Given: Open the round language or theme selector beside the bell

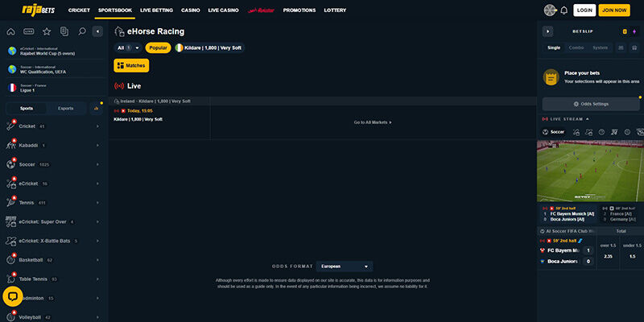Looking at the screenshot, I should tap(550, 10).
